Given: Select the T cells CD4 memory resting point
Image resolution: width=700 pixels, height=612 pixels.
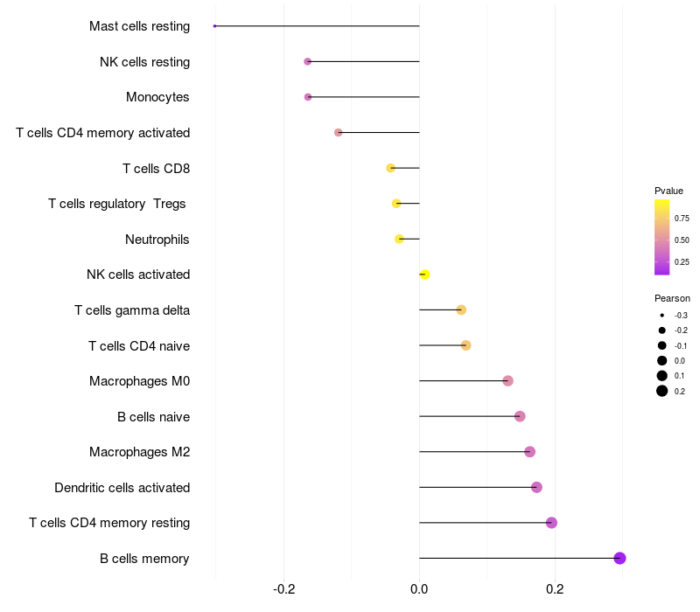Looking at the screenshot, I should point(551,522).
